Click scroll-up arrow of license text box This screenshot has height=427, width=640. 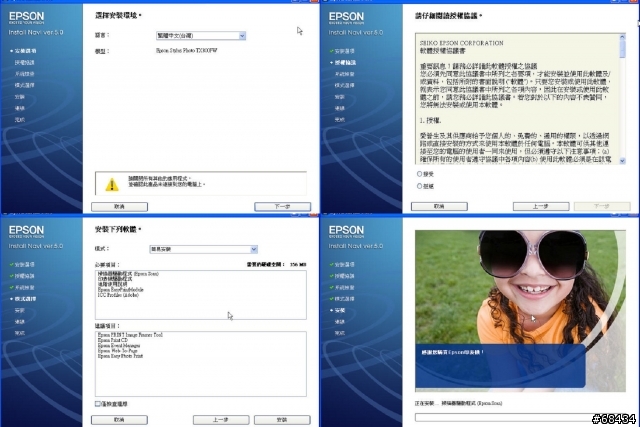coord(622,37)
